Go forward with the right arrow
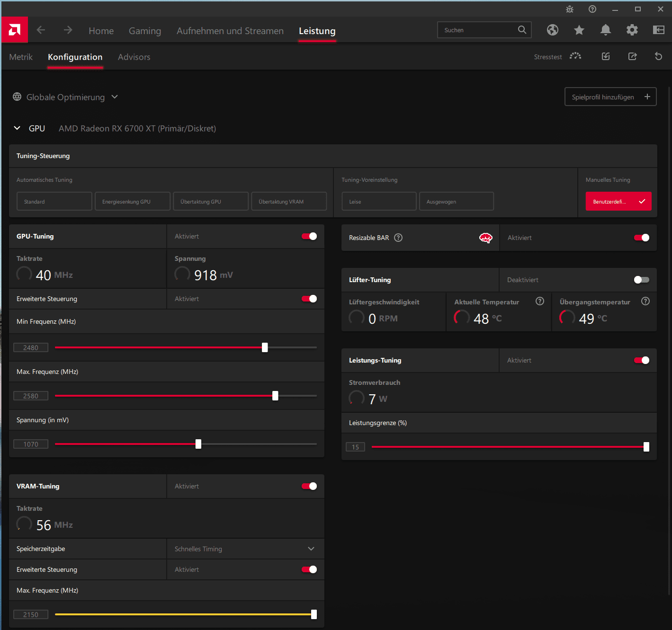 68,30
